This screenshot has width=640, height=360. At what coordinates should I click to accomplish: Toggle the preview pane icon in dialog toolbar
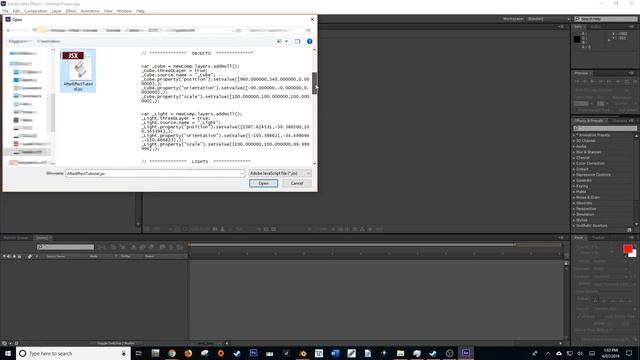coord(297,41)
